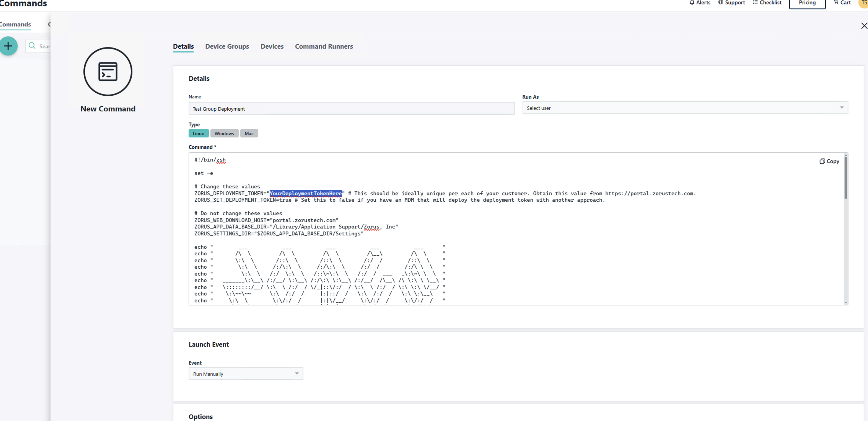Open Support in top bar

click(x=731, y=3)
